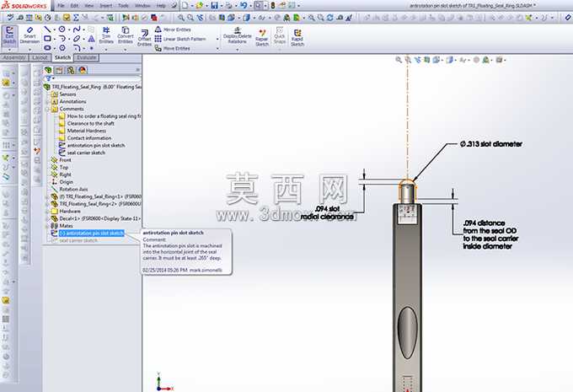The height and width of the screenshot is (392, 573).
Task: Open the Display/Delete Relations dropdown arrow
Action: pos(237,50)
